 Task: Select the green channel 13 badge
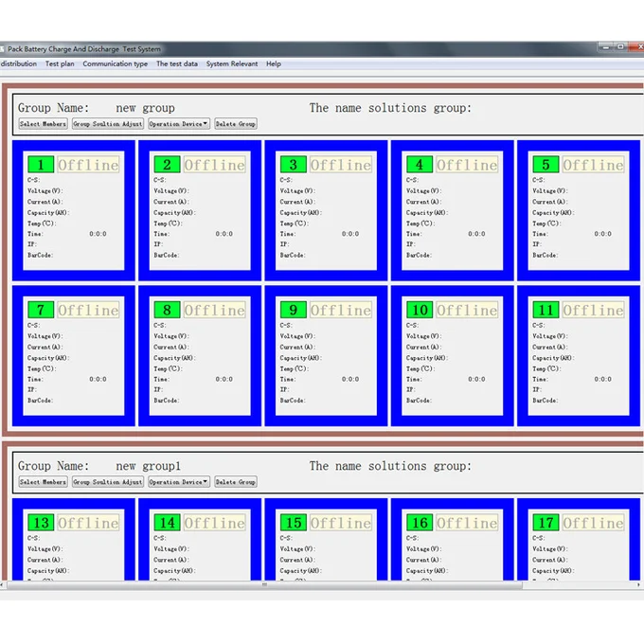(41, 523)
